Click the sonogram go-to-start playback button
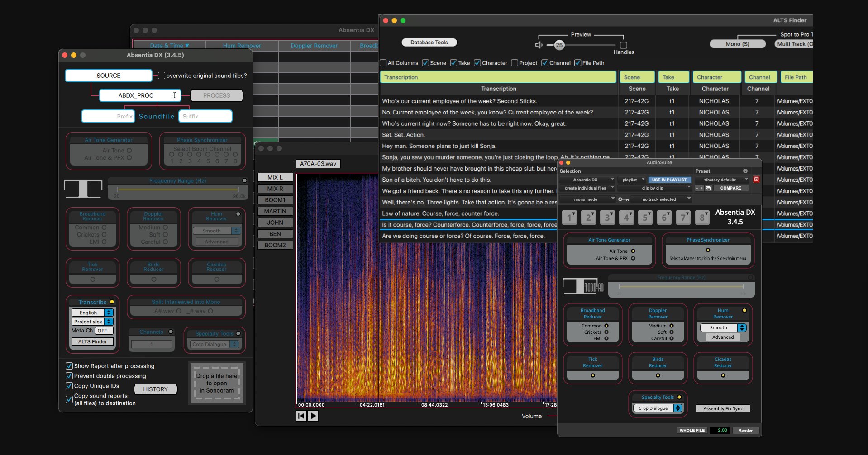This screenshot has width=868, height=455. coord(301,416)
